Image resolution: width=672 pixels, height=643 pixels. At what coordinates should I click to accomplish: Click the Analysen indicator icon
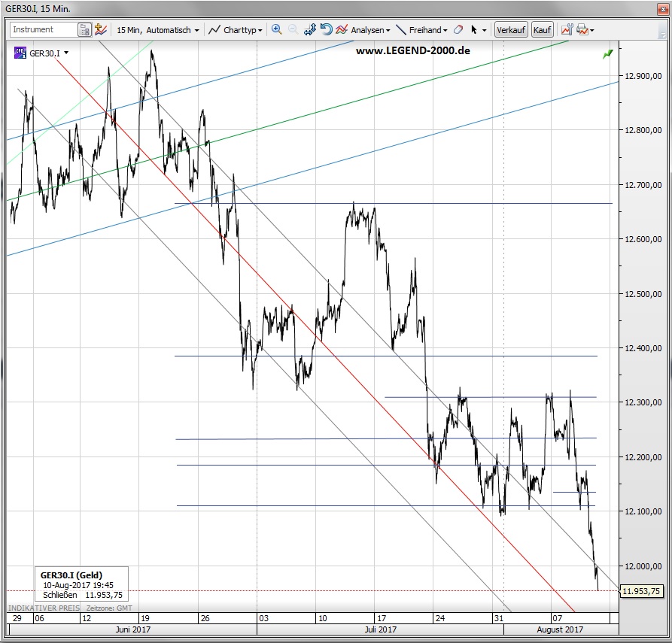coord(342,29)
